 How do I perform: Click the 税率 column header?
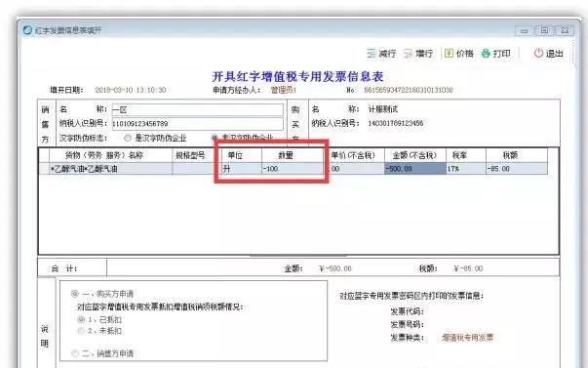466,155
